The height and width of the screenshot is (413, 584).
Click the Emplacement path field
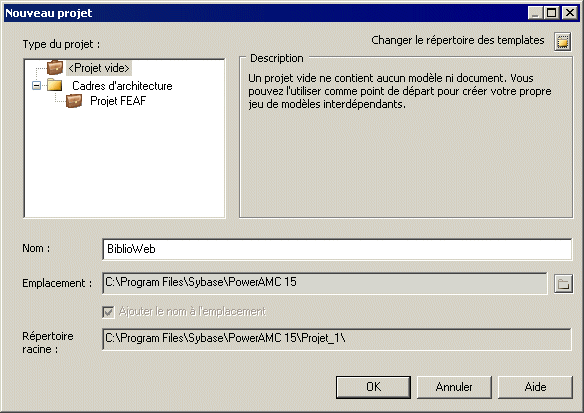tap(324, 283)
